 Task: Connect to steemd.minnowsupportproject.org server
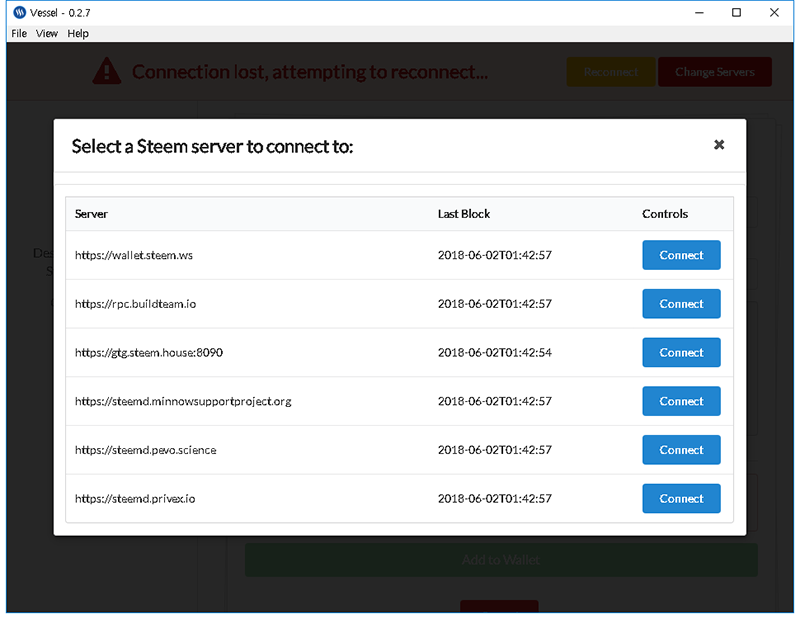pos(681,401)
